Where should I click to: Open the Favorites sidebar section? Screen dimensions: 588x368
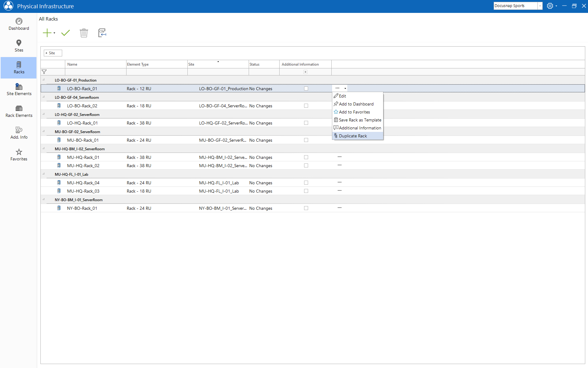click(19, 155)
